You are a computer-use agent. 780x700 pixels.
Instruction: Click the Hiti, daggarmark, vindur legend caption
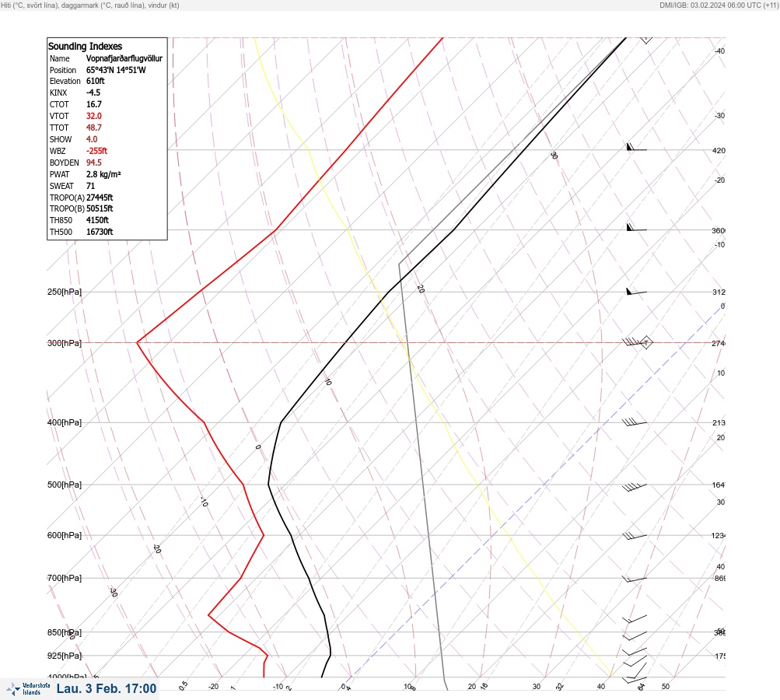point(90,5)
